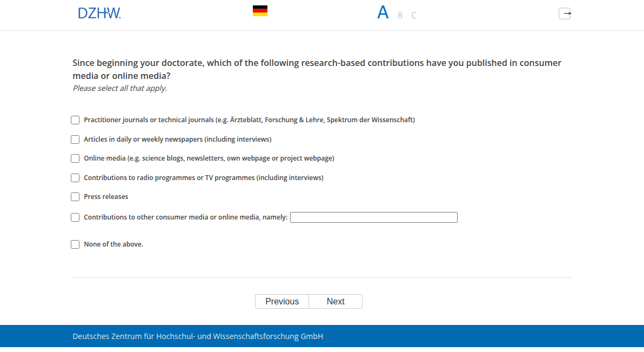Tick the Press releases checkbox
644x352 pixels.
[75, 197]
